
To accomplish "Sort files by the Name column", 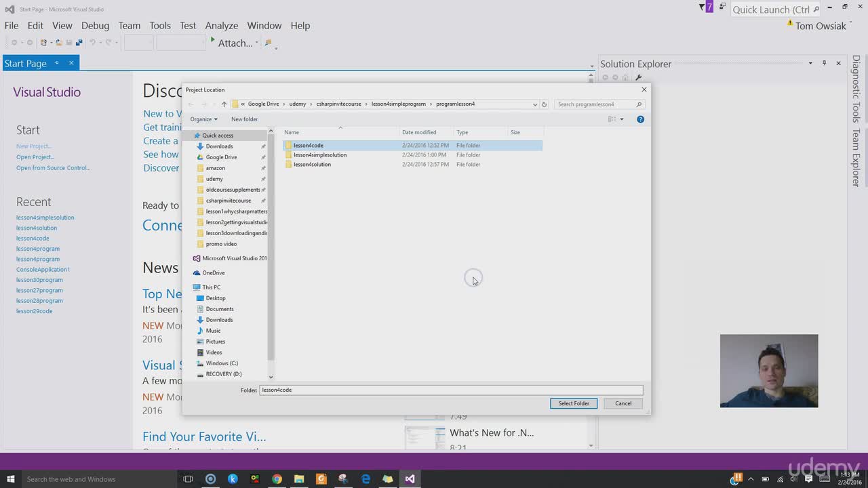I will (x=292, y=132).
